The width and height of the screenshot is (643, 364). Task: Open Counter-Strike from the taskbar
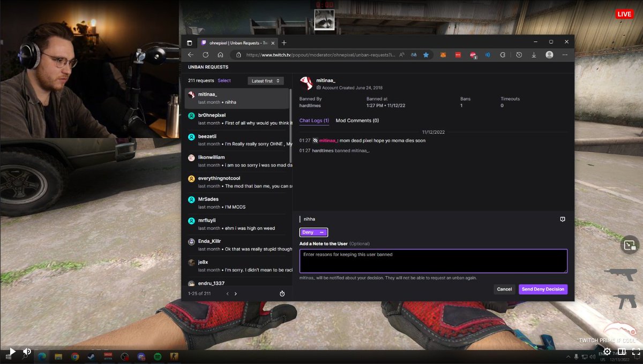coord(175,356)
